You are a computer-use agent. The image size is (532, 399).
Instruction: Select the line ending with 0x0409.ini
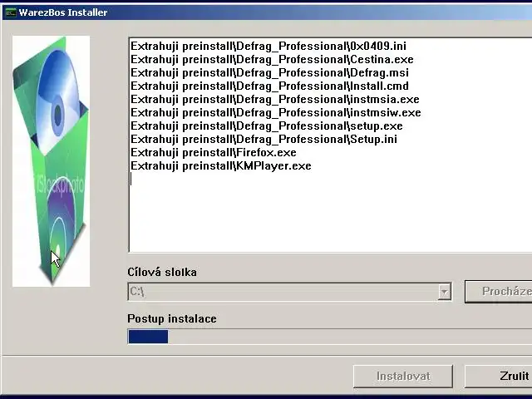tap(268, 47)
